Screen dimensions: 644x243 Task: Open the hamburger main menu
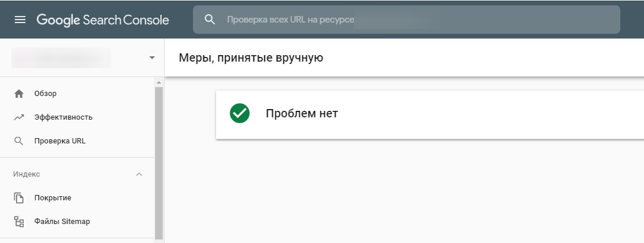[x=20, y=20]
